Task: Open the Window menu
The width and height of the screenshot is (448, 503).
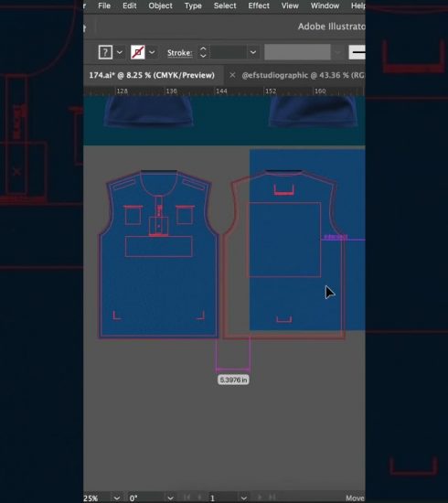Action: [x=325, y=5]
